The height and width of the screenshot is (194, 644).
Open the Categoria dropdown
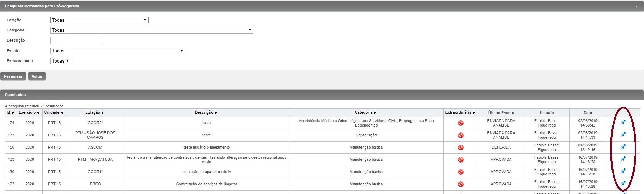pos(152,30)
